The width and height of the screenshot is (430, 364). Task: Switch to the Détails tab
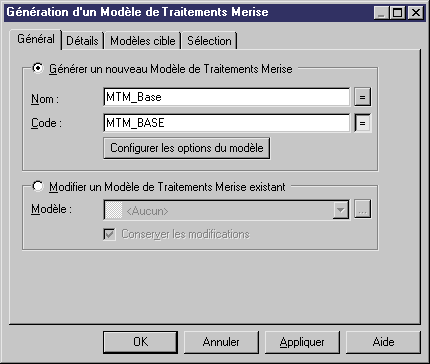(x=82, y=41)
